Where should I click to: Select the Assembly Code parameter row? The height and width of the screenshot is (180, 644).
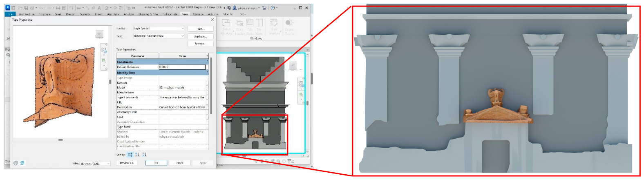(162, 112)
